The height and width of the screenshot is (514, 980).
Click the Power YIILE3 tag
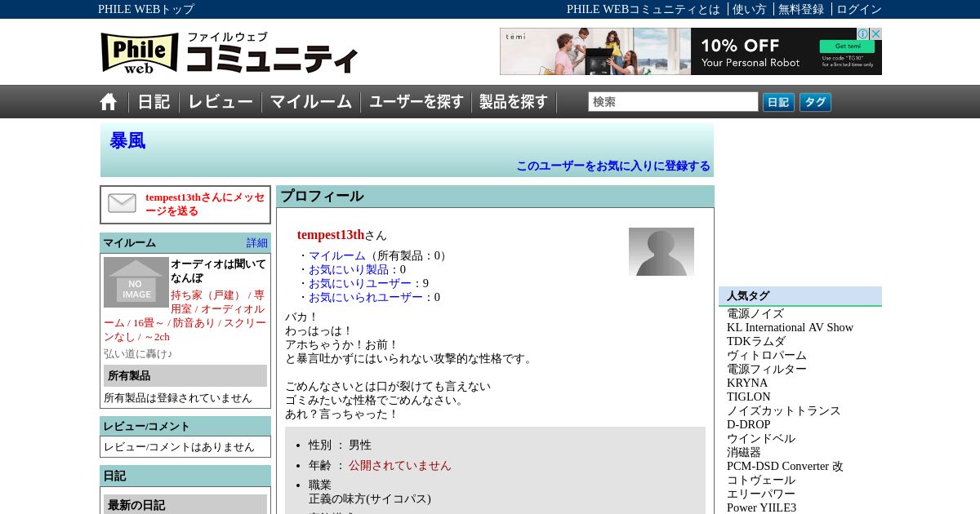761,507
